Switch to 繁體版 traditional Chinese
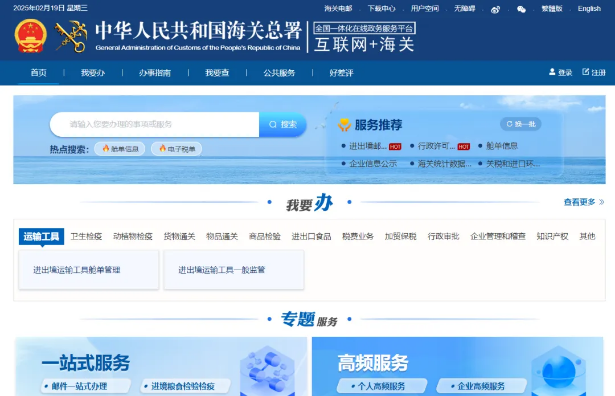This screenshot has height=396, width=615. tap(552, 9)
